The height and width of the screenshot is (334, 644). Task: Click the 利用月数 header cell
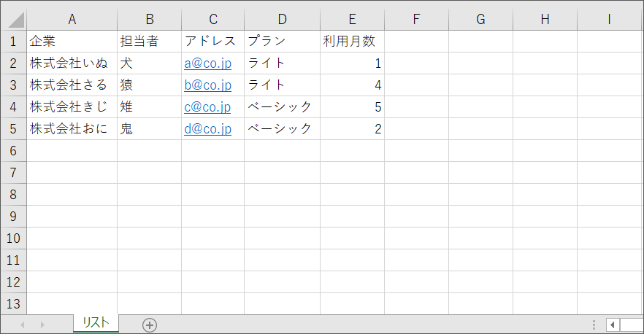coord(350,42)
